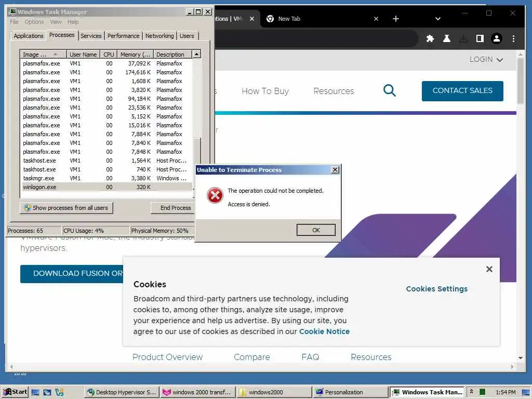The height and width of the screenshot is (399, 532).
Task: Open the View menu in Task Manager
Action: [x=56, y=22]
